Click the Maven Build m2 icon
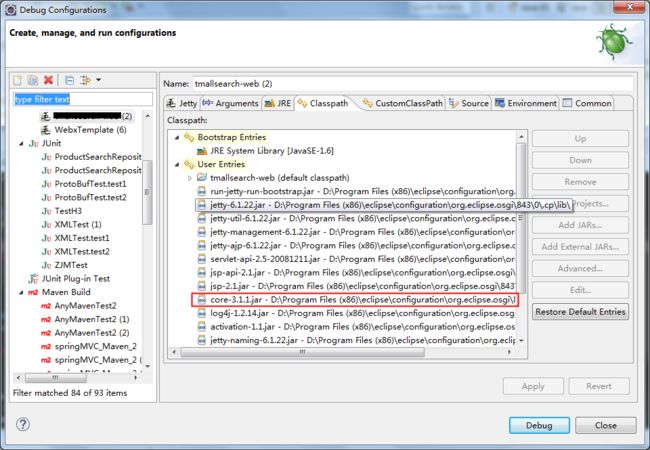Screen dimensions: 650x450 click(x=33, y=292)
